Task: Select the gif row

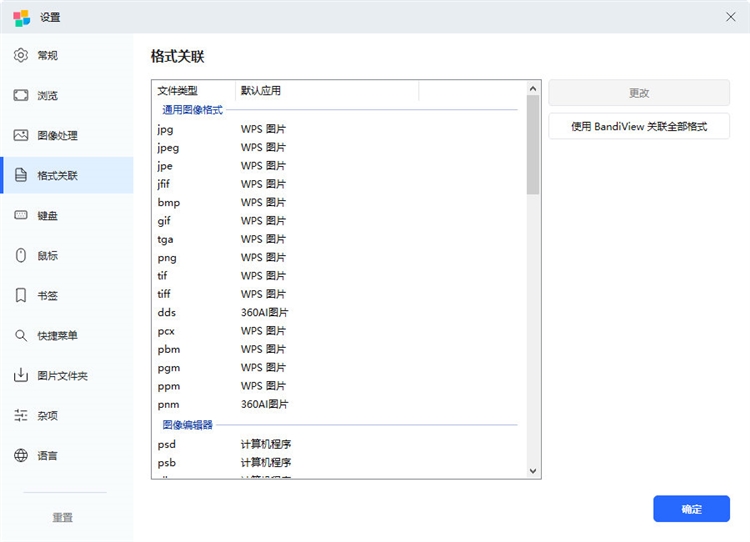Action: [x=339, y=221]
